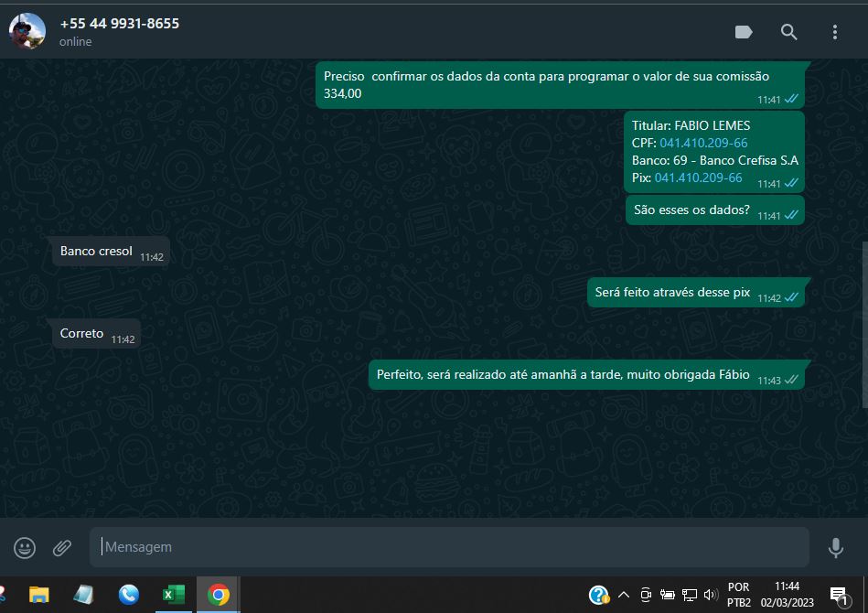This screenshot has width=868, height=613.
Task: Open the emoji picker
Action: [25, 547]
